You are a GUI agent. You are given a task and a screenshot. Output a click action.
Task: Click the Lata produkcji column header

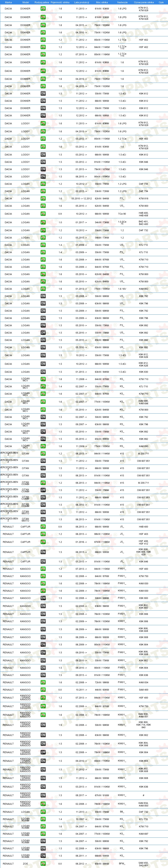tap(81, 2)
